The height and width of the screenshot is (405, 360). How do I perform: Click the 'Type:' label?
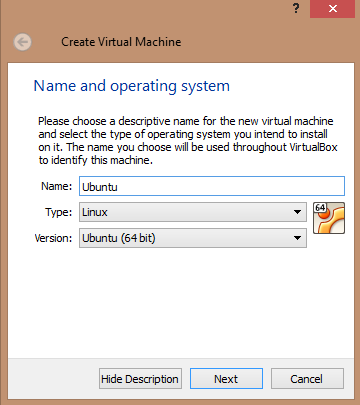(59, 212)
